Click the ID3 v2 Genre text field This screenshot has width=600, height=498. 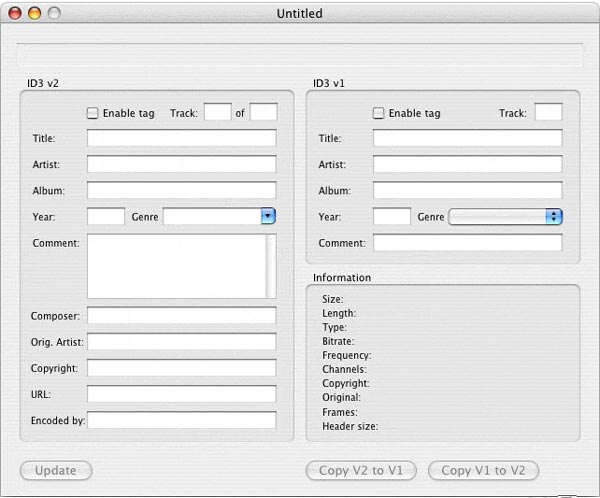(212, 217)
